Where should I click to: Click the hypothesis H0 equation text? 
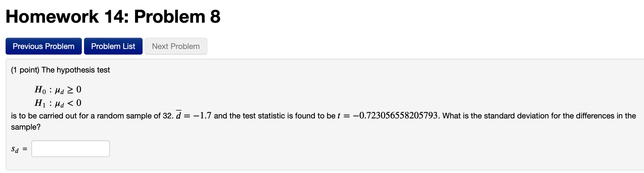pyautogui.click(x=57, y=90)
